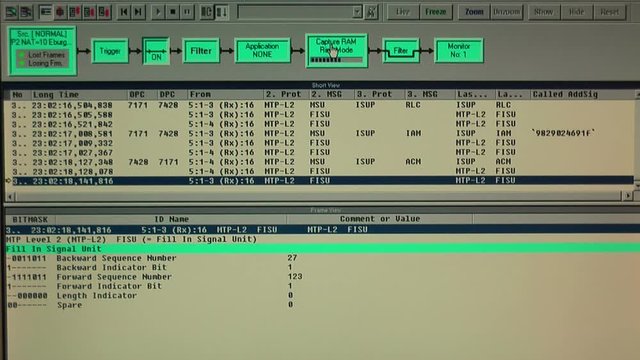Toggle the ON switch block
Viewport: 640px width, 360px height.
(156, 51)
